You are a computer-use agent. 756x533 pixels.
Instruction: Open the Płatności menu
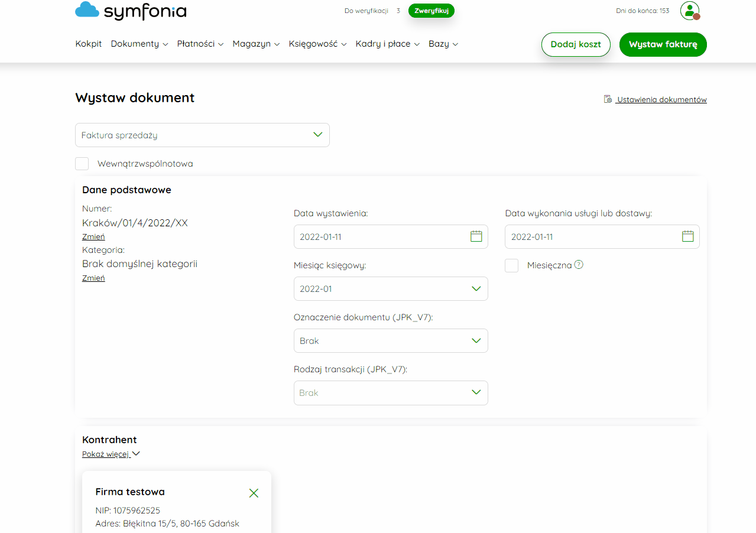(x=200, y=44)
